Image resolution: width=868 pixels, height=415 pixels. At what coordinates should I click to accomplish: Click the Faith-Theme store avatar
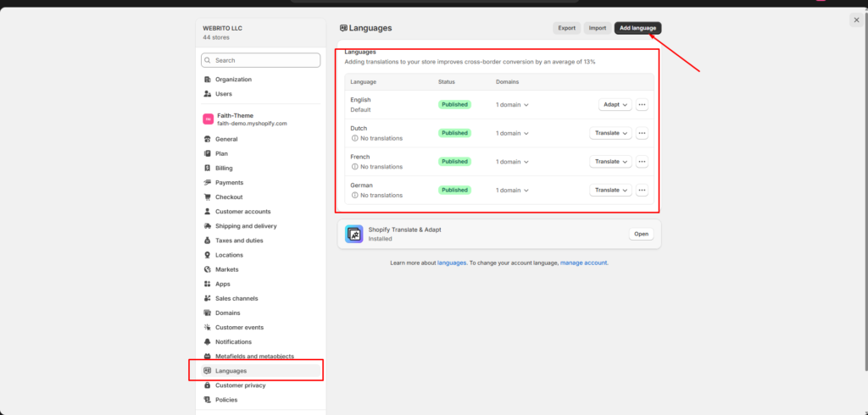pos(209,119)
